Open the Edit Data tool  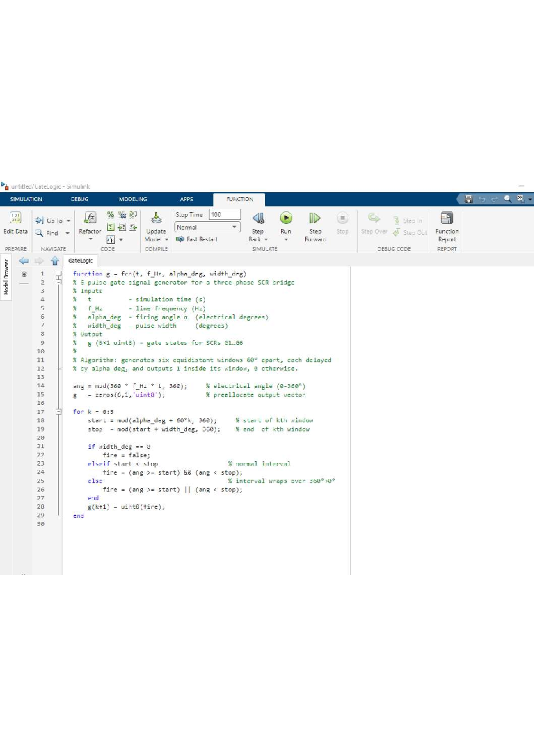click(16, 223)
